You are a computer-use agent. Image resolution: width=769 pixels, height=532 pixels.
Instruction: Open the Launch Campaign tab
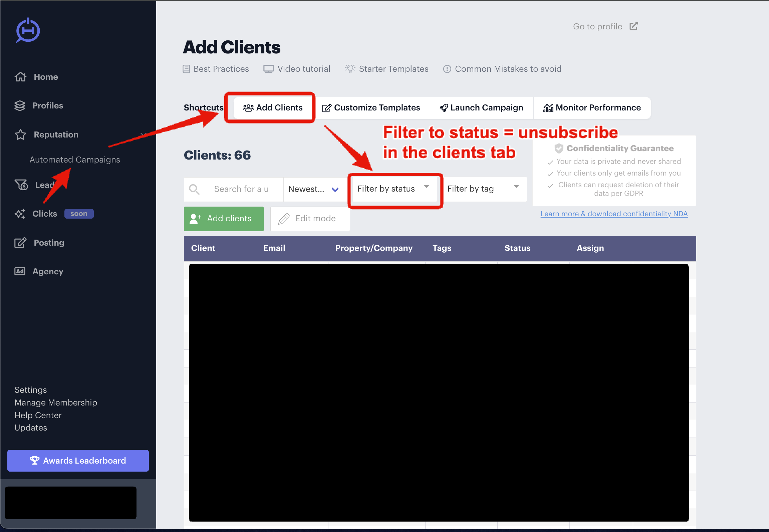click(x=481, y=108)
